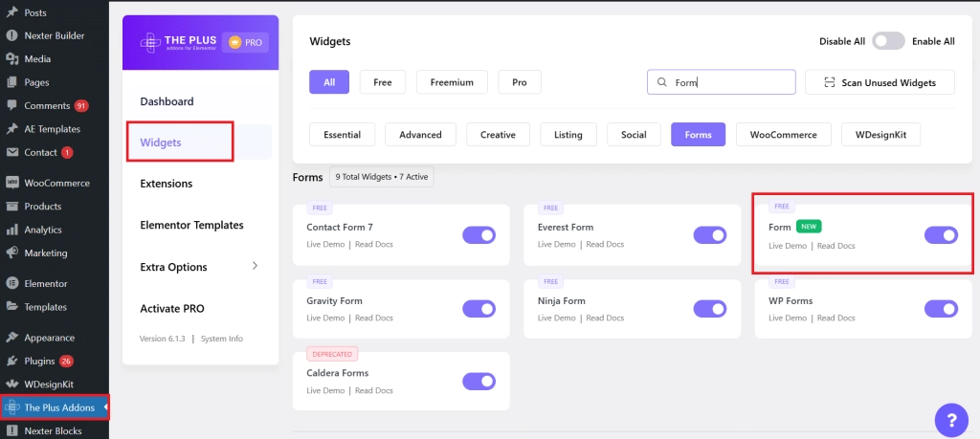980x439 pixels.
Task: Click the Media icon in sidebar
Action: [11, 58]
